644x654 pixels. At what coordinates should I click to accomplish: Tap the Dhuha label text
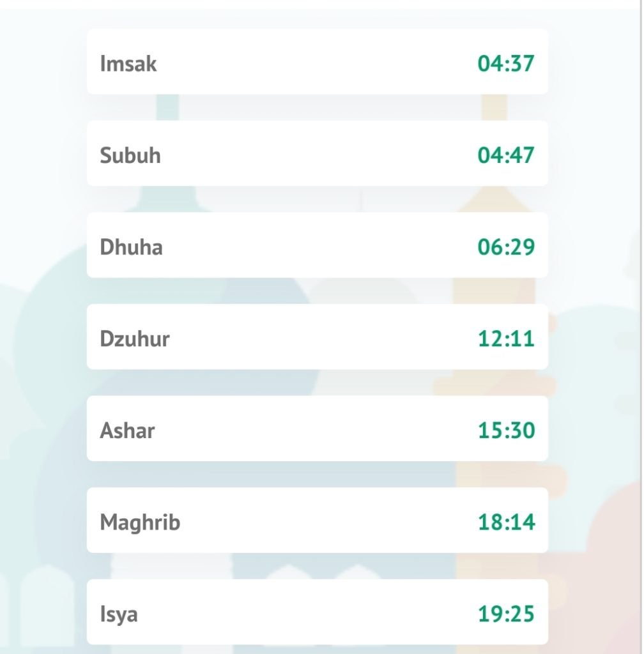pyautogui.click(x=131, y=247)
